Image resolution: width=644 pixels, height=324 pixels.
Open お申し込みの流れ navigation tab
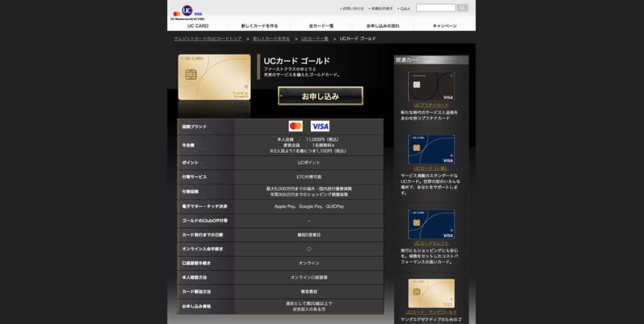(x=382, y=26)
